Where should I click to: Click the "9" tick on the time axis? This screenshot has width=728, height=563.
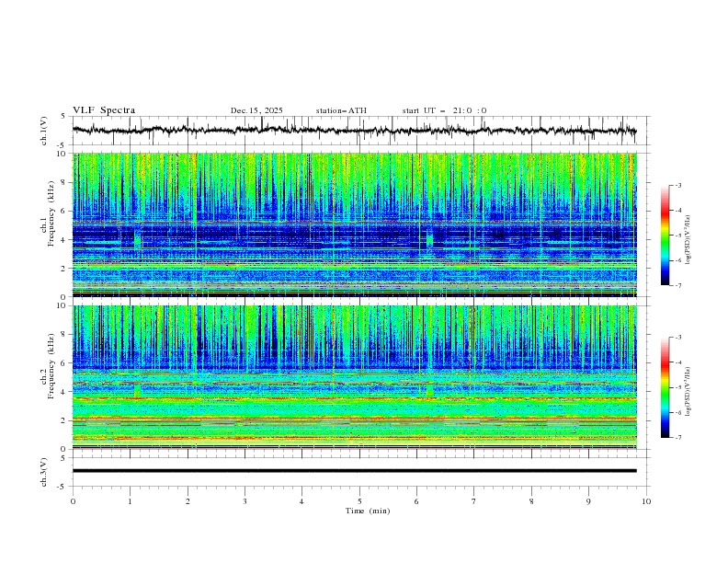coord(588,501)
